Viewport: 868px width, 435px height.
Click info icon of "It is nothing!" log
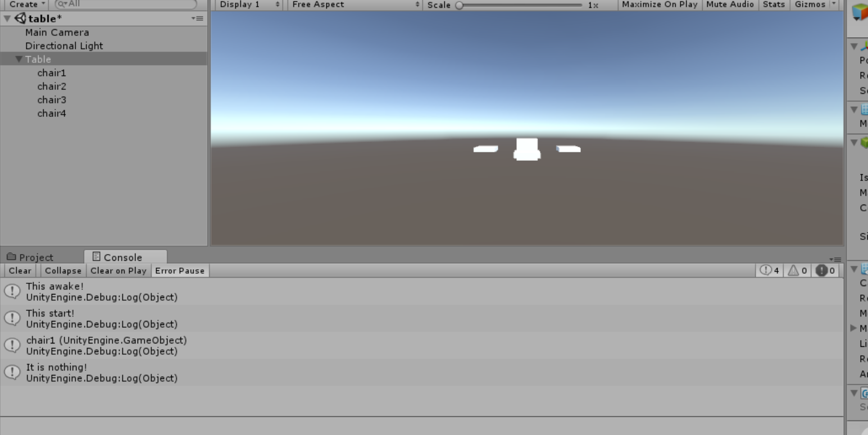12,372
